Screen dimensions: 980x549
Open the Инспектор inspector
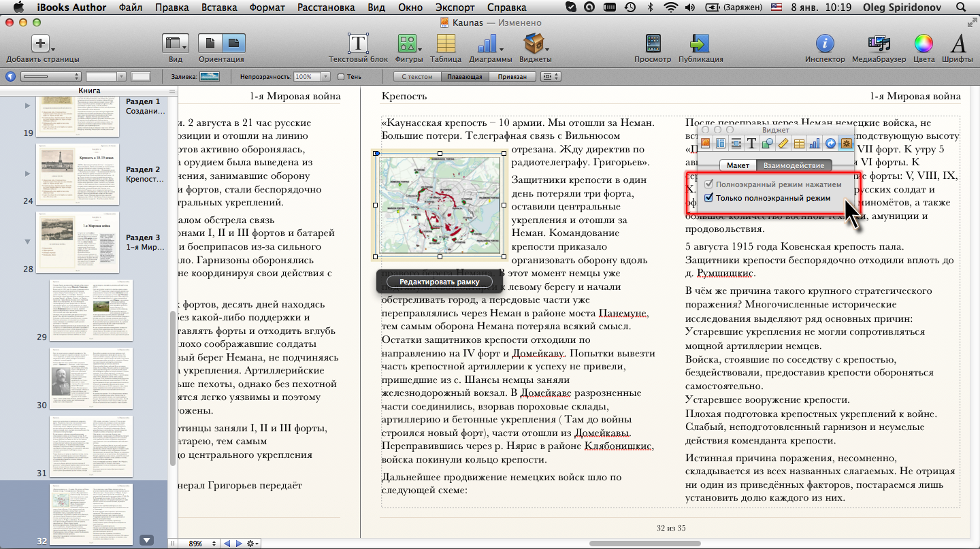[825, 44]
